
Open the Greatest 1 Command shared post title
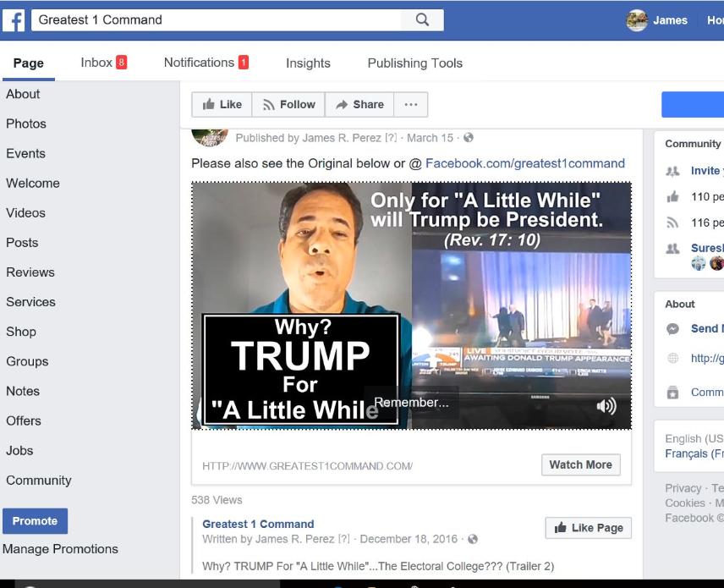point(258,525)
